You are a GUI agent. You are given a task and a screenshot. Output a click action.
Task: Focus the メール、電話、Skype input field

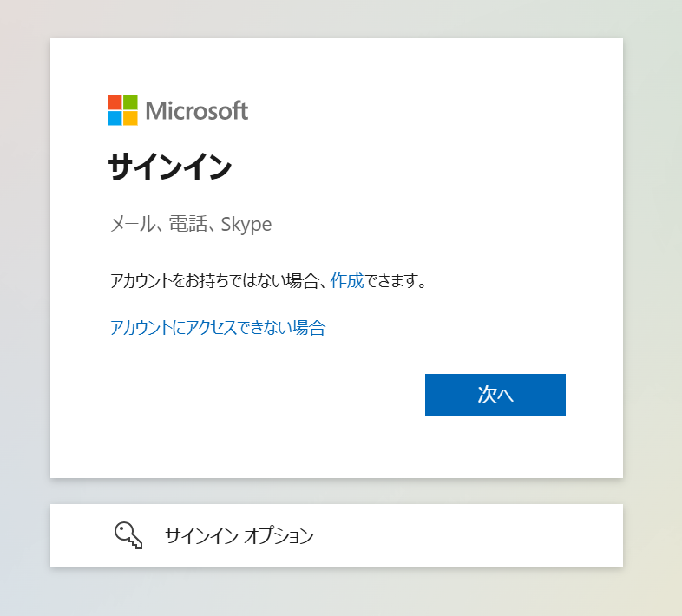336,225
